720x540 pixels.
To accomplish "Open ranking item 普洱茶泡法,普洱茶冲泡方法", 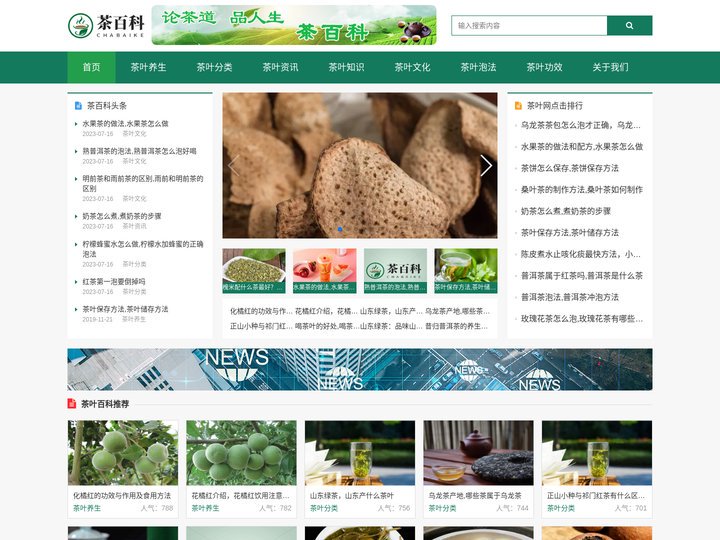I will [569, 297].
